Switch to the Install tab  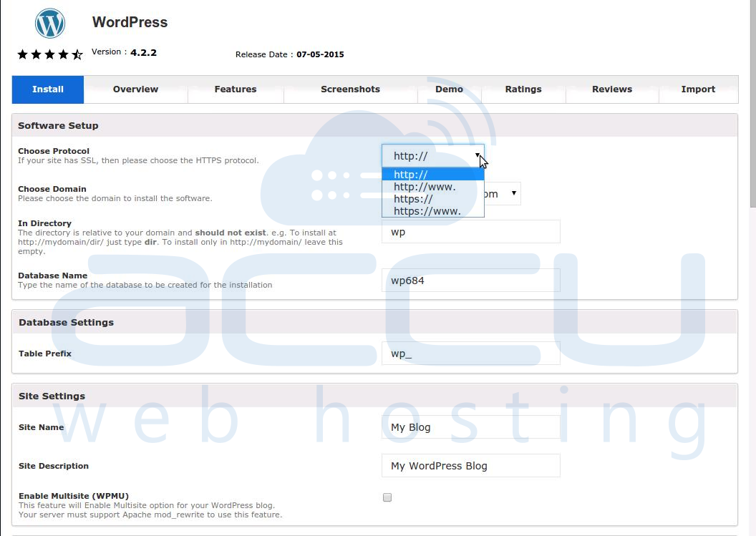(x=48, y=89)
